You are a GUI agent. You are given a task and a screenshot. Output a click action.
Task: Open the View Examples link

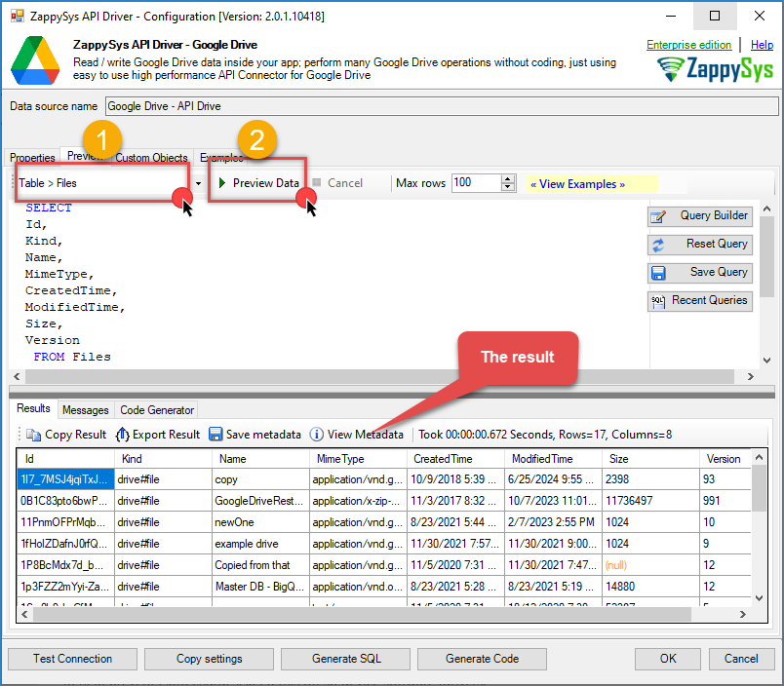coord(578,184)
